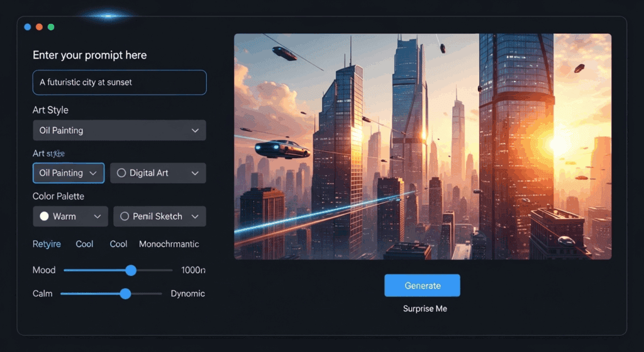Click the orange window control dot
The width and height of the screenshot is (644, 352).
[x=39, y=26]
